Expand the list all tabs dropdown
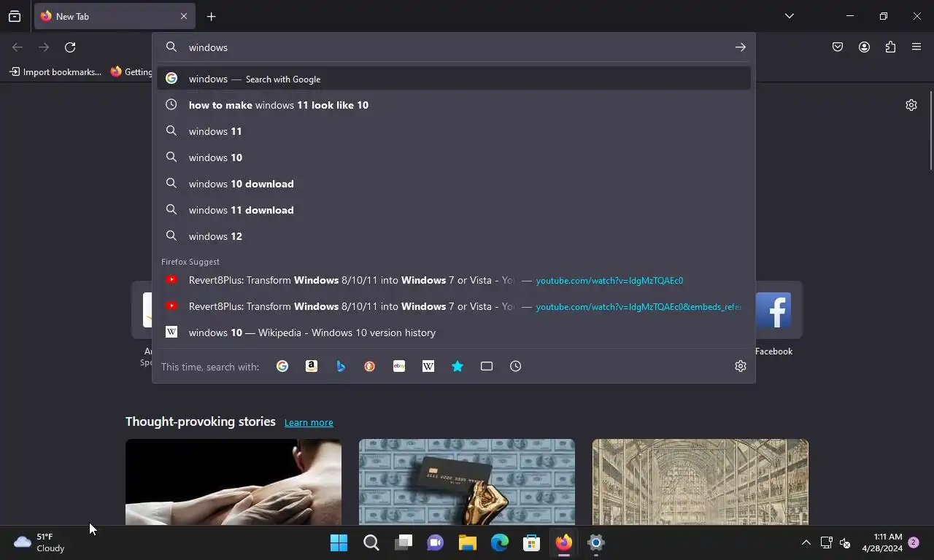Screen dimensions: 934x560 (790, 16)
